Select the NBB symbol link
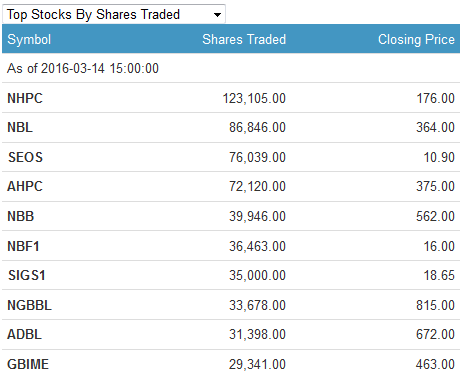This screenshot has width=462, height=374. pos(21,216)
